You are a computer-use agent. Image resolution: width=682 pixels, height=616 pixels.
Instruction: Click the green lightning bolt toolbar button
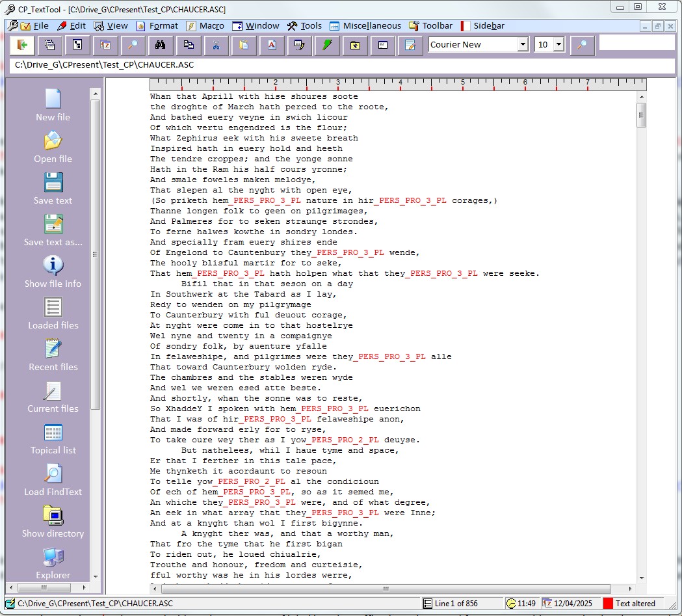pyautogui.click(x=327, y=45)
